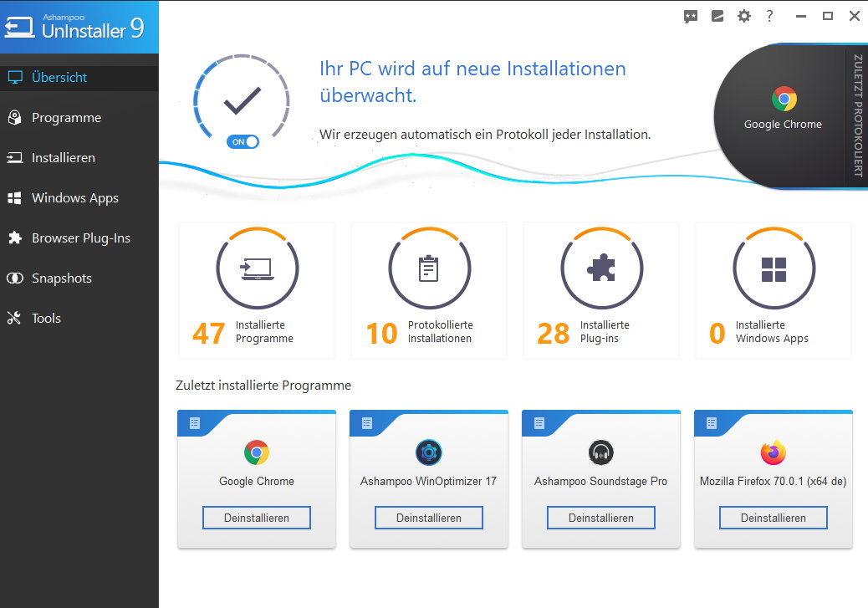Open help via the question mark icon
Viewport: 868px width, 608px height.
coord(769,15)
